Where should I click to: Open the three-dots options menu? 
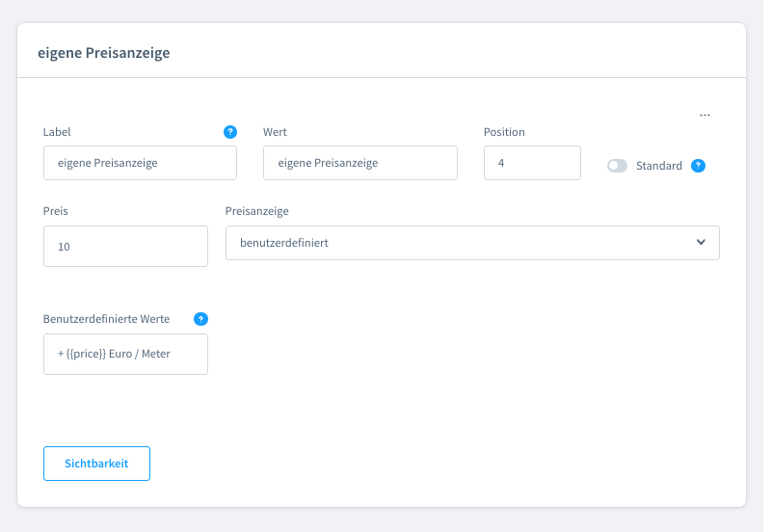tap(705, 115)
